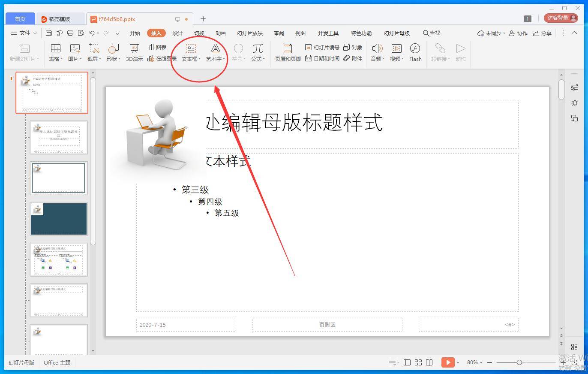Click the 2020-7-15 date placeholder
The width and height of the screenshot is (588, 374).
click(186, 325)
